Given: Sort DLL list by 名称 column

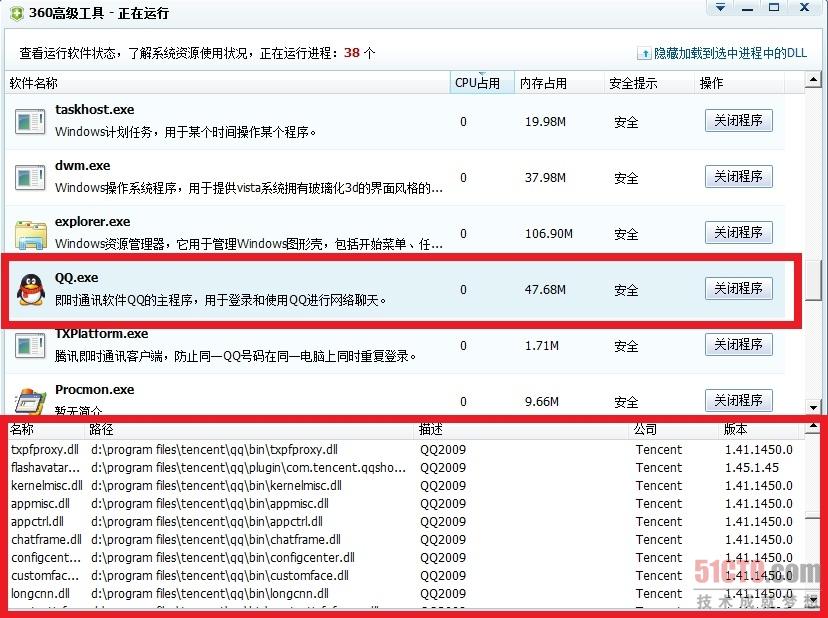Looking at the screenshot, I should 46,429.
